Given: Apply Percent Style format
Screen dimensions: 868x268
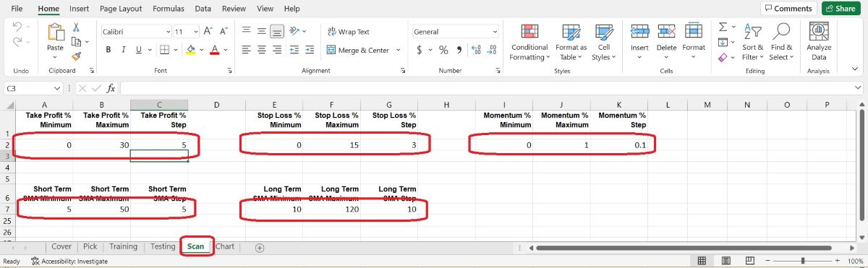Looking at the screenshot, I should 443,50.
